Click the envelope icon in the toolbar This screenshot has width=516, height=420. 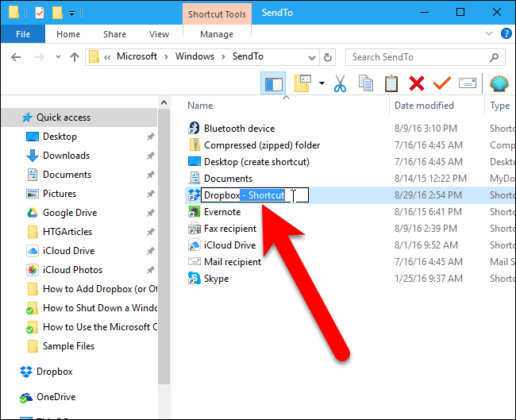tap(467, 83)
